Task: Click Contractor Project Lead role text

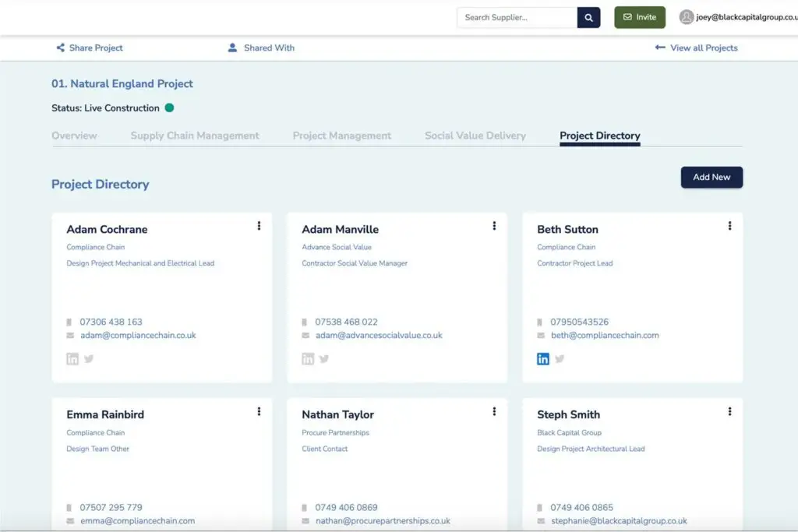Action: pos(574,263)
